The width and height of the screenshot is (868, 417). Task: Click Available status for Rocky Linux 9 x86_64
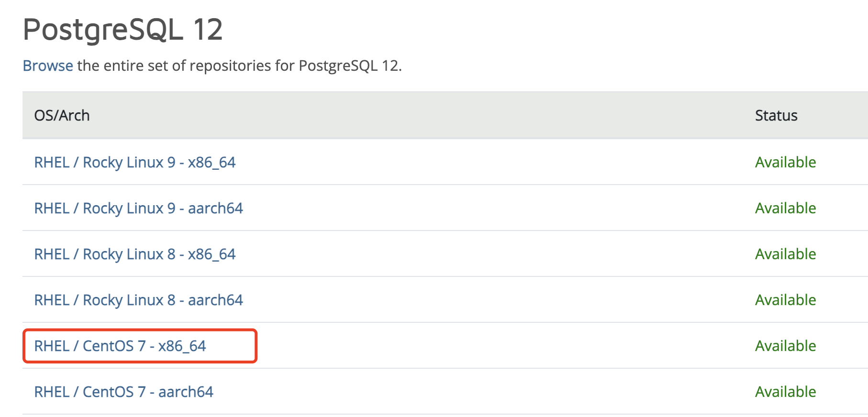click(785, 163)
